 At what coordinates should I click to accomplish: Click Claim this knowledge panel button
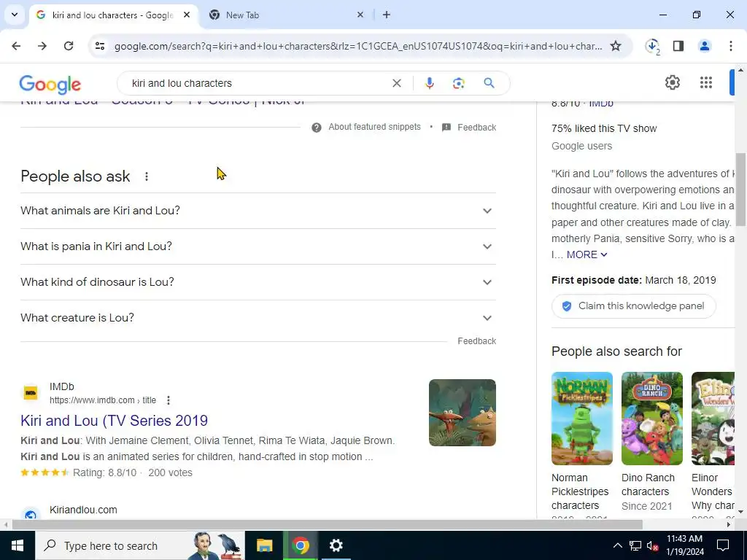(x=634, y=306)
